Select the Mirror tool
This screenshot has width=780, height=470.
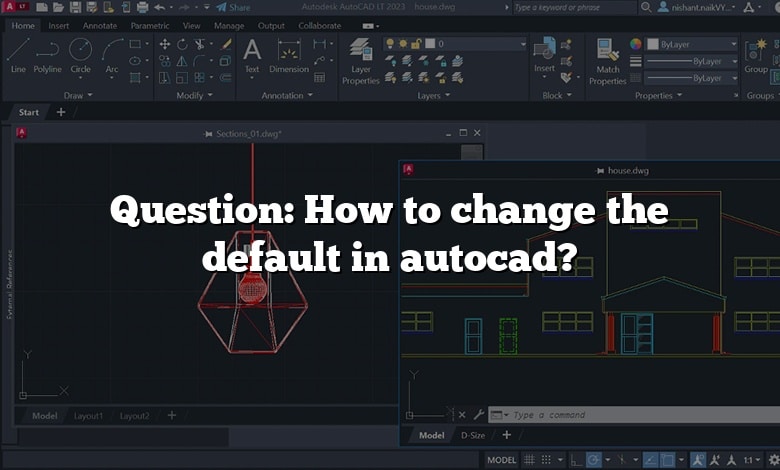click(182, 61)
